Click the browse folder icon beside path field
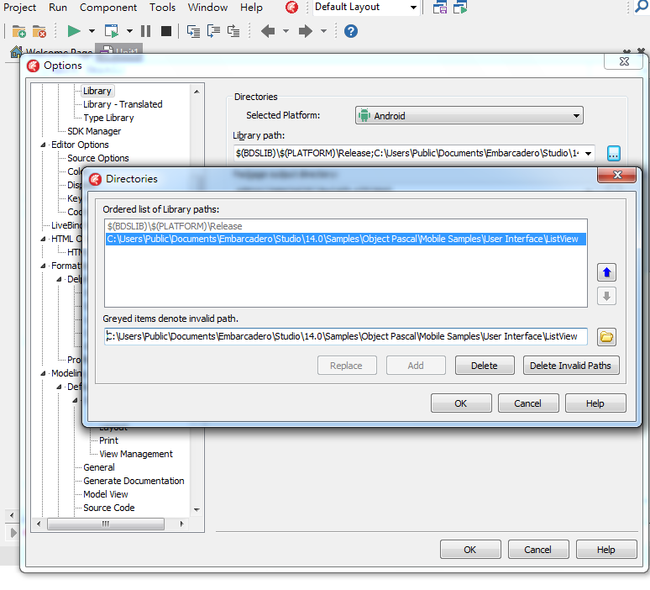Image resolution: width=650 pixels, height=590 pixels. pyautogui.click(x=606, y=337)
